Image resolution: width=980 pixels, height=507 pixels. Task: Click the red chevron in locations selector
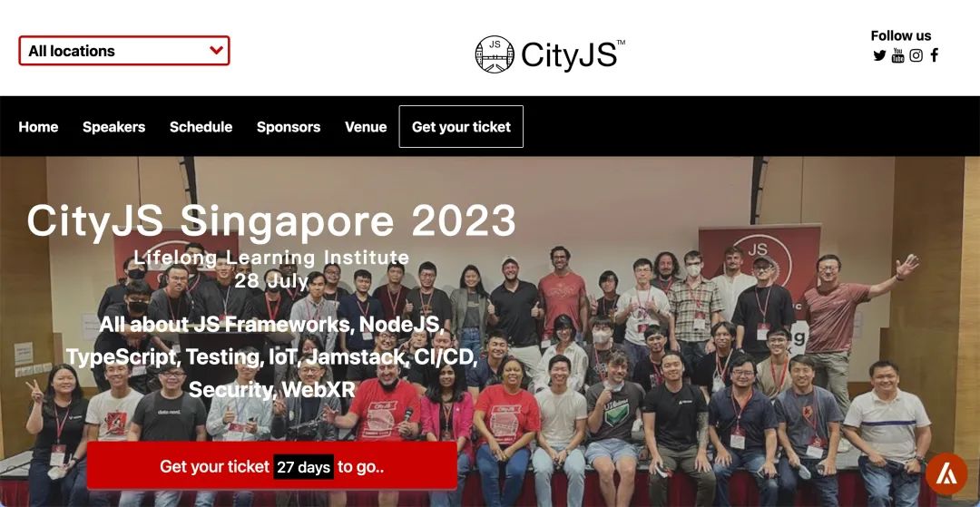216,51
